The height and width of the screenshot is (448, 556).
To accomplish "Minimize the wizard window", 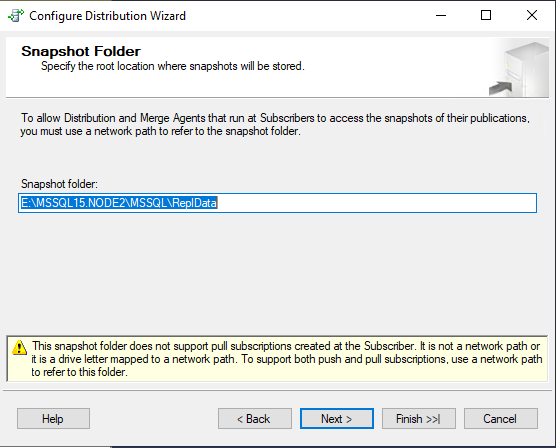I will pyautogui.click(x=441, y=15).
